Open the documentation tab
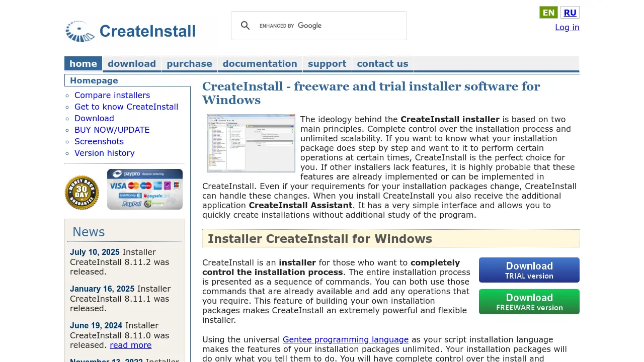This screenshot has width=644, height=362. point(260,64)
